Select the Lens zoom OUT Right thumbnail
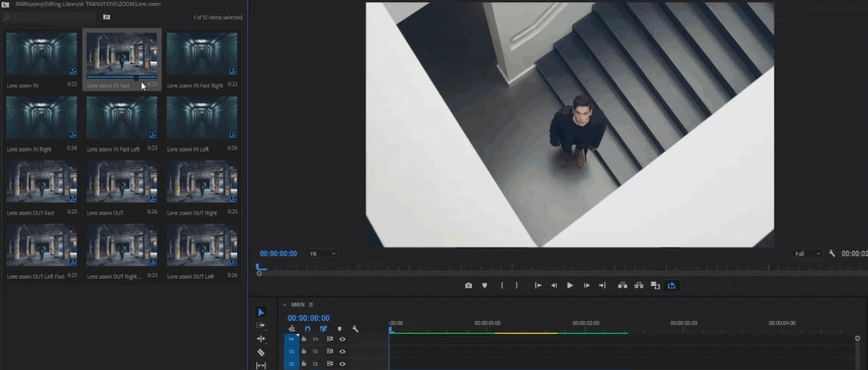Viewport: 868px width, 370px height. (201, 181)
